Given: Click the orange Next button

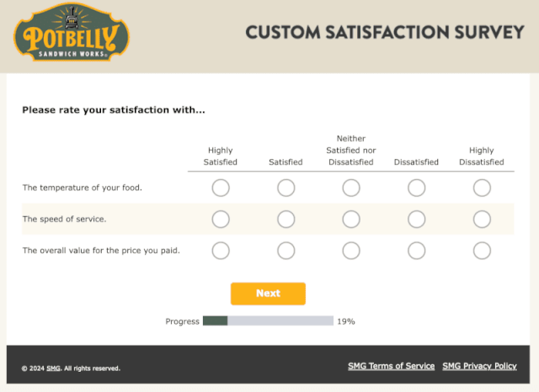Looking at the screenshot, I should (x=268, y=294).
